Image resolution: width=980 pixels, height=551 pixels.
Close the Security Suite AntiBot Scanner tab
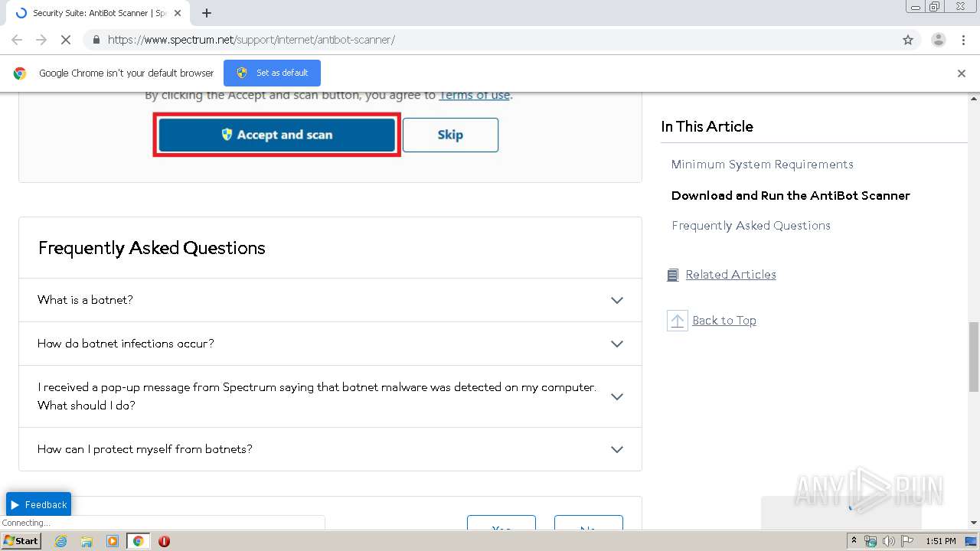(178, 13)
